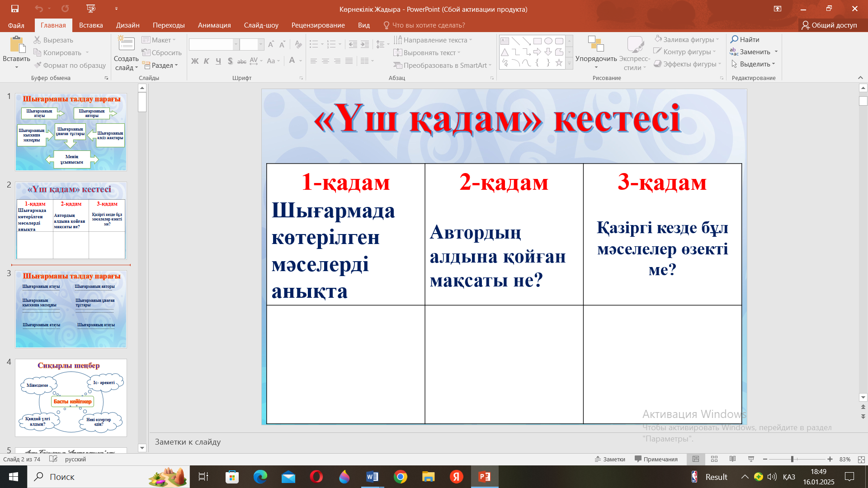
Task: Toggle Italic (К) formatting
Action: pos(207,61)
